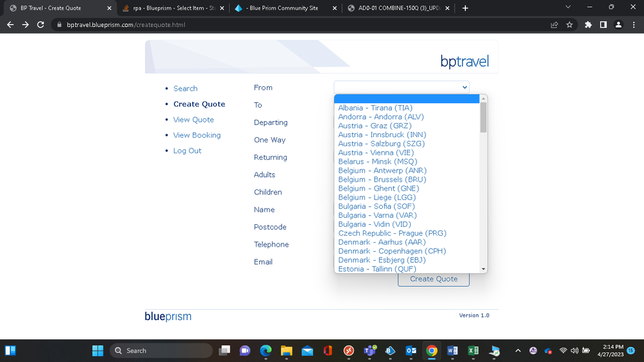Switch to the AD0-01 COMBINE-150Q tab
The width and height of the screenshot is (644, 362).
[398, 8]
